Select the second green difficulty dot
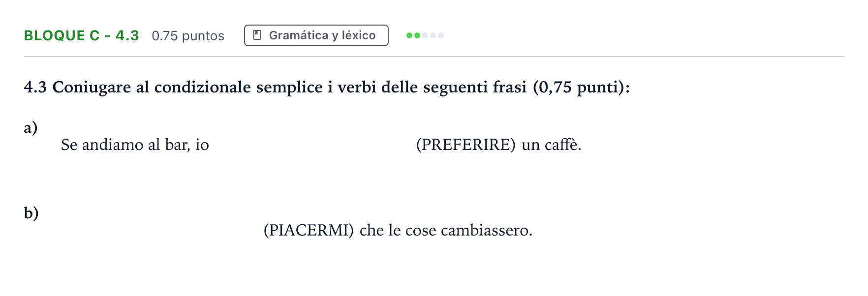Viewport: 868px width, 296px height. tap(417, 35)
